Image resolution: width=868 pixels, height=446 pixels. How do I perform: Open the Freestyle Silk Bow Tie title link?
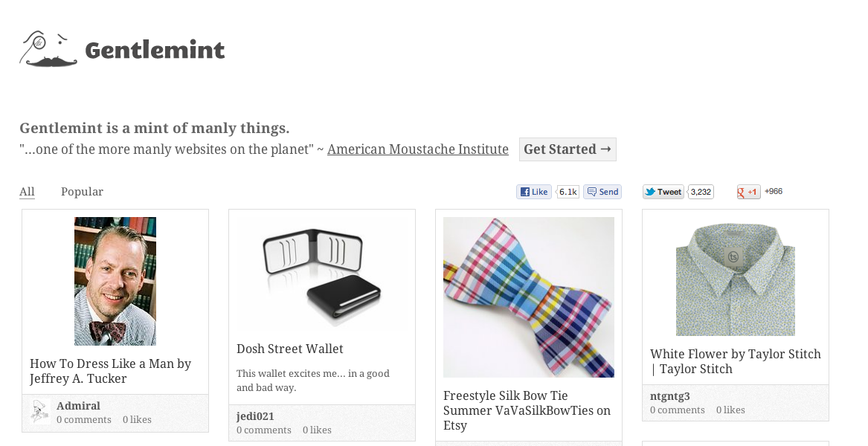click(527, 410)
